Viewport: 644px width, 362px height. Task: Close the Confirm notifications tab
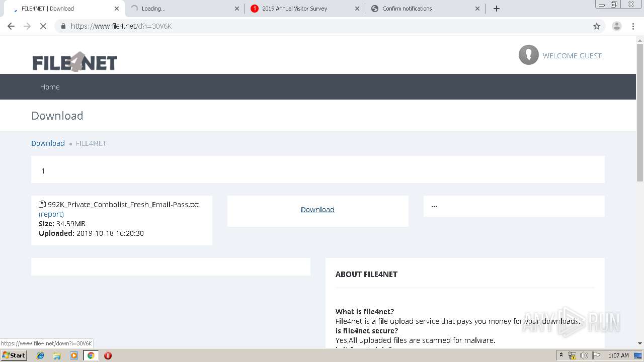[x=477, y=9]
